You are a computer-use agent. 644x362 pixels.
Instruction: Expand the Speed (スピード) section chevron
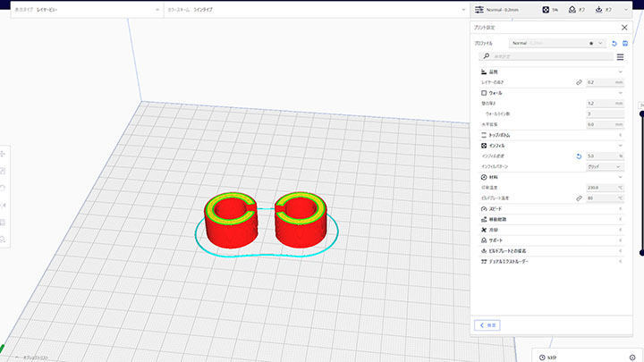click(620, 209)
